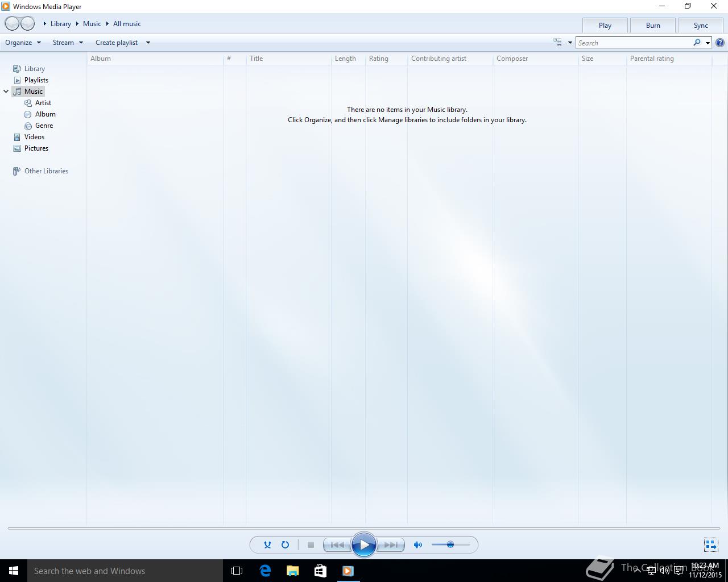Sort by the # column header
Screen dimensions: 728x582
tap(234, 59)
